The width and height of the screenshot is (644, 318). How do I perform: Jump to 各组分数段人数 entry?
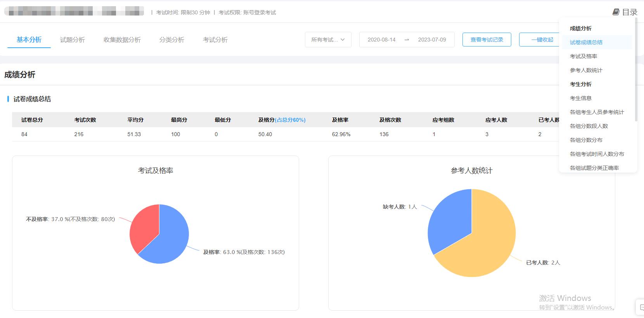[589, 126]
